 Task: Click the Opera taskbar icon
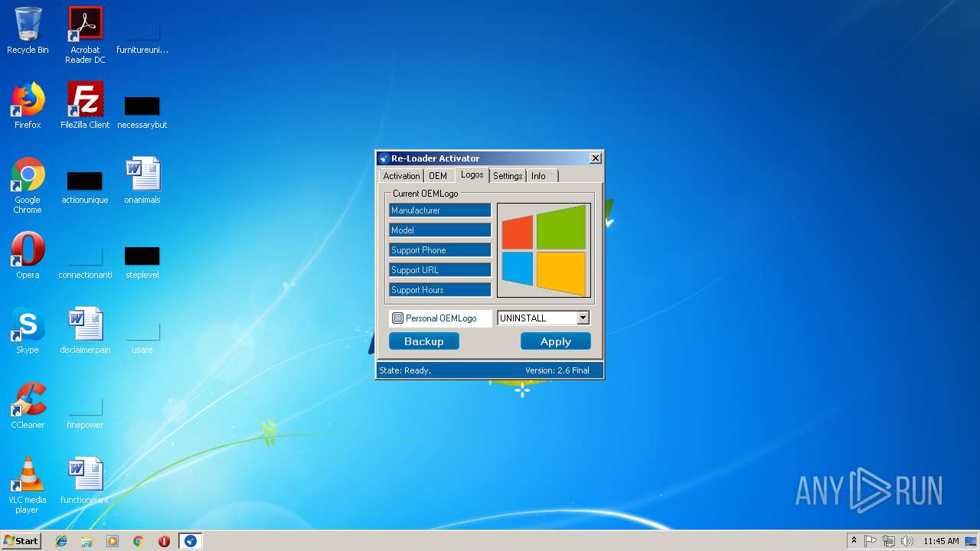(x=164, y=541)
